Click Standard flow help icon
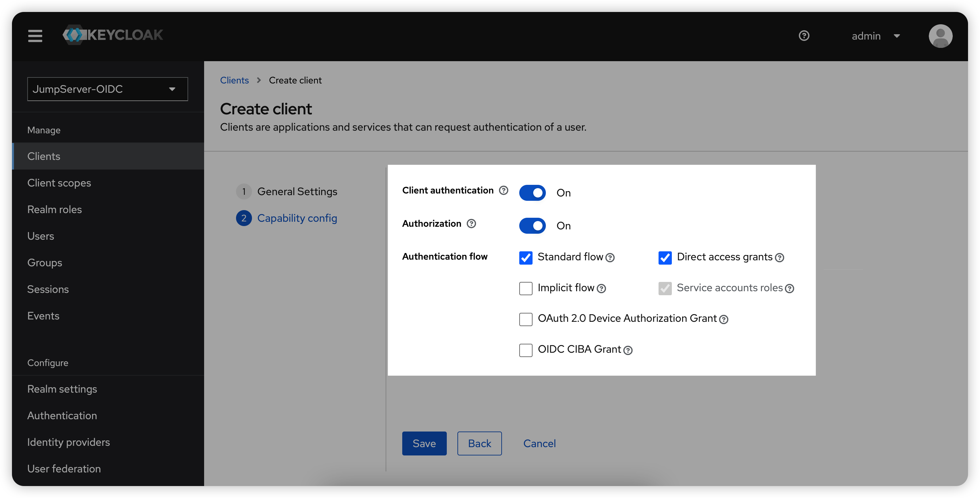Image resolution: width=980 pixels, height=498 pixels. tap(610, 258)
